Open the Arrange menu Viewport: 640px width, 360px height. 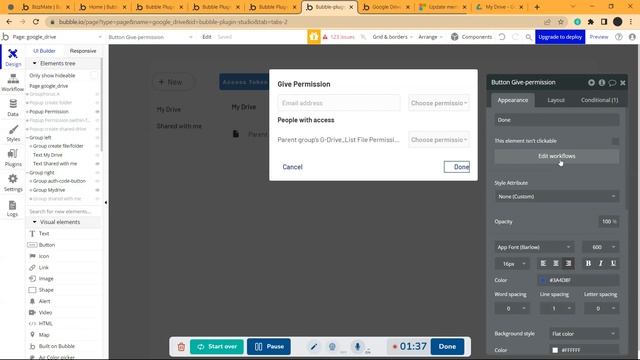tap(430, 37)
